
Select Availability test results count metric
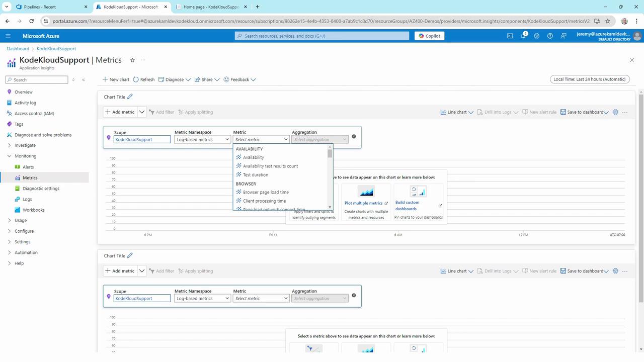pyautogui.click(x=270, y=166)
